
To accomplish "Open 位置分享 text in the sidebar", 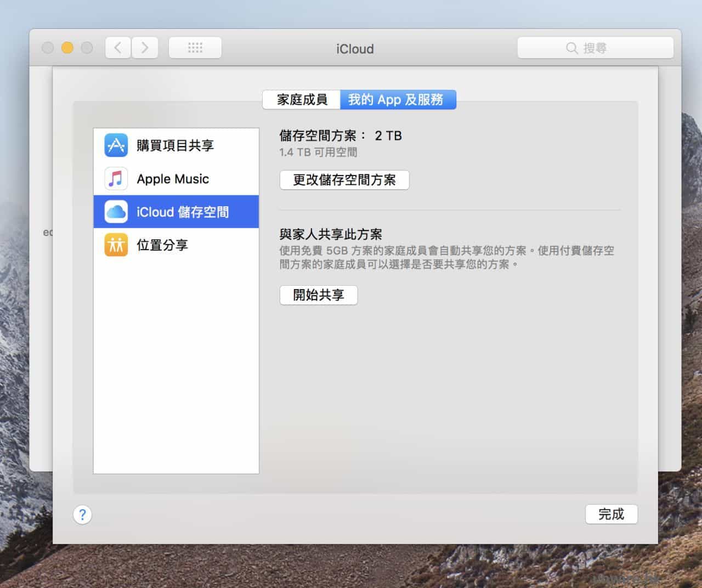I will pyautogui.click(x=162, y=245).
